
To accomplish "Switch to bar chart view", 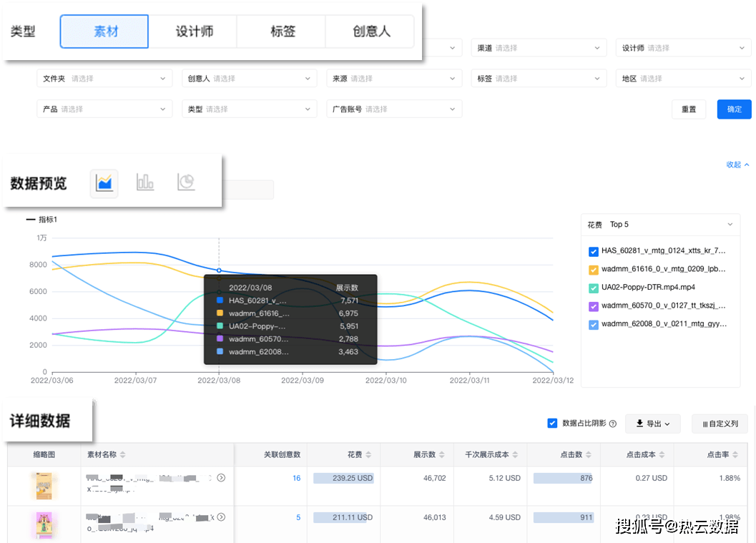I will tap(145, 182).
